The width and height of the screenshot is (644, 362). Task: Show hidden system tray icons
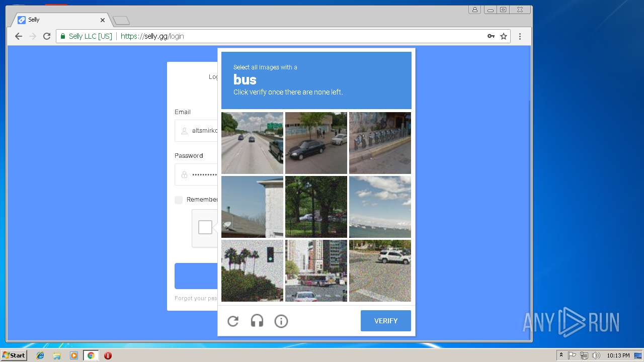[561, 355]
